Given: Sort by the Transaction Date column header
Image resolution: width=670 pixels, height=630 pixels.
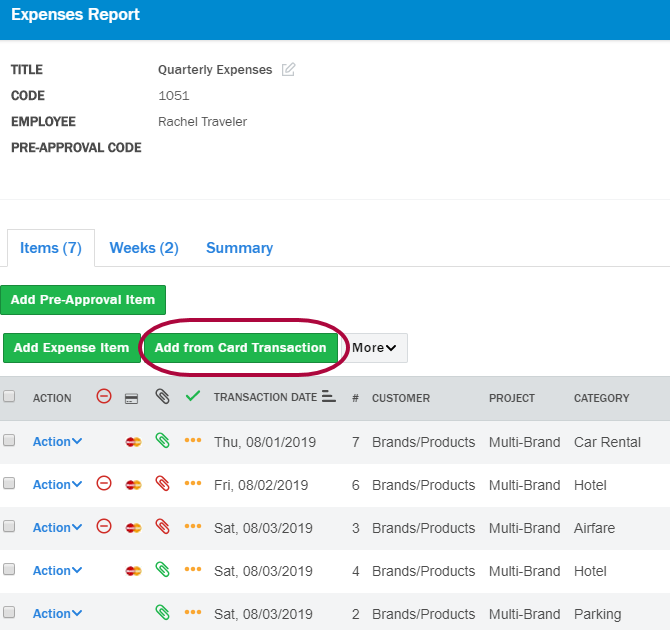Looking at the screenshot, I should (265, 397).
